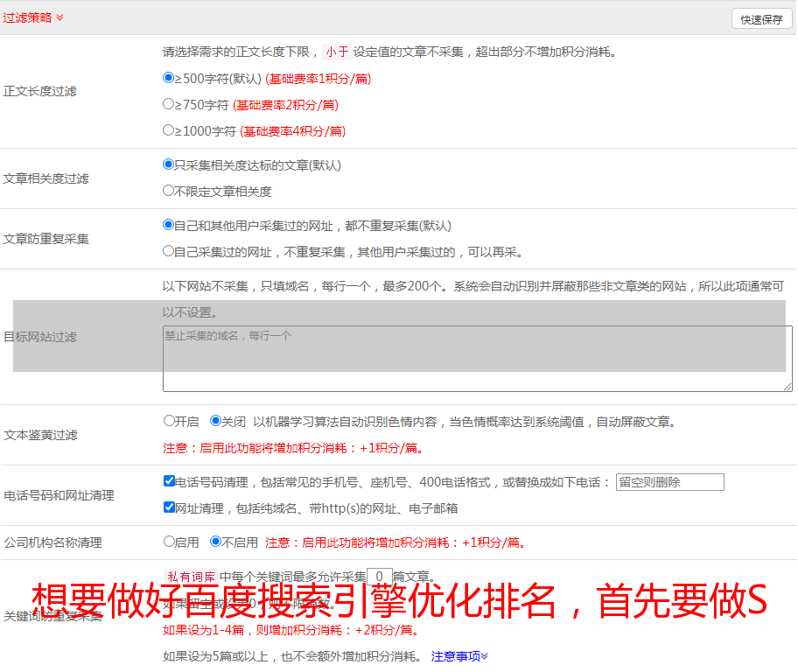Select 启用 for 公司机构名称清理
Viewport: 798px width, 672px height.
169,542
